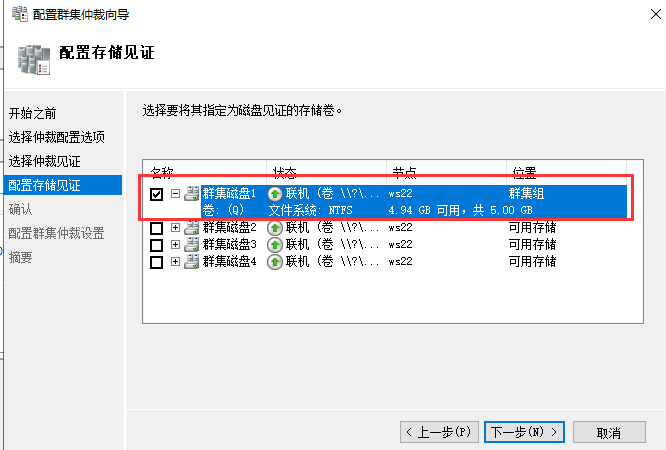Collapse the 群集磁盘1 tree node
The width and height of the screenshot is (666, 450).
[175, 194]
